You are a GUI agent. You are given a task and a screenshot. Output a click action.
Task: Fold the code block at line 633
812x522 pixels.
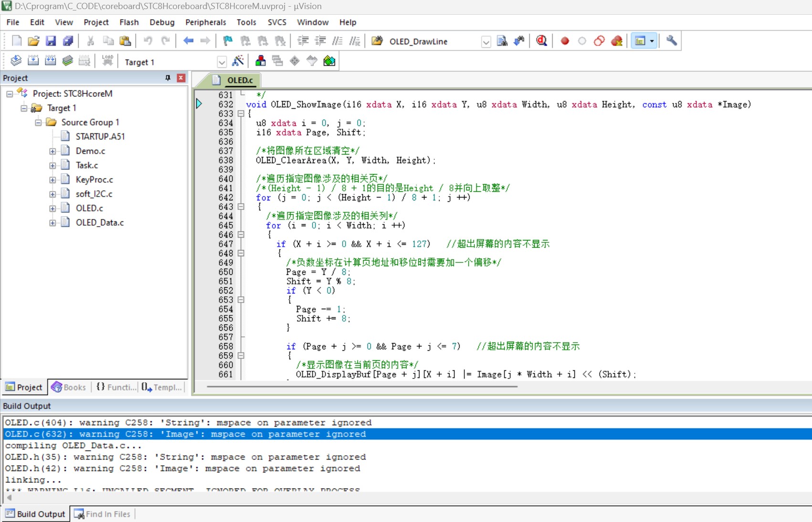pos(241,114)
